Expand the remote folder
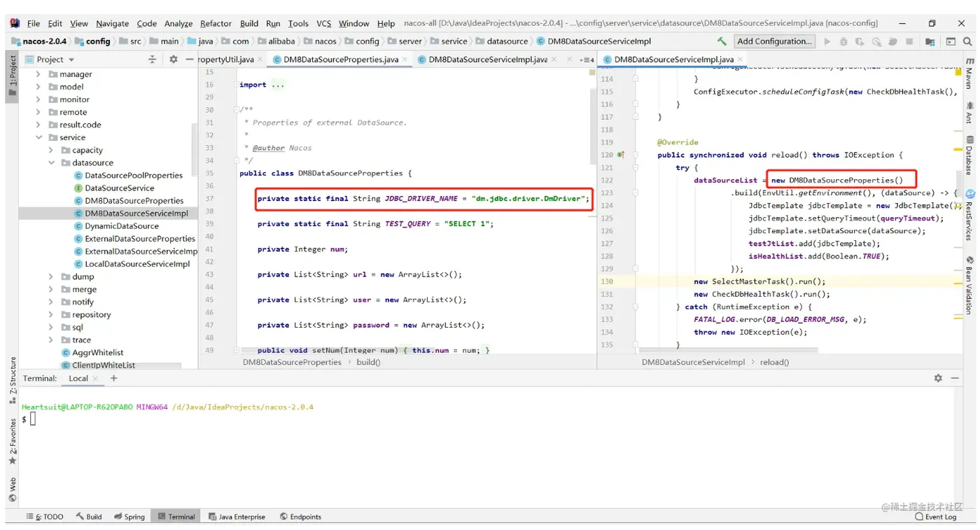The image size is (980, 530). pyautogui.click(x=38, y=112)
